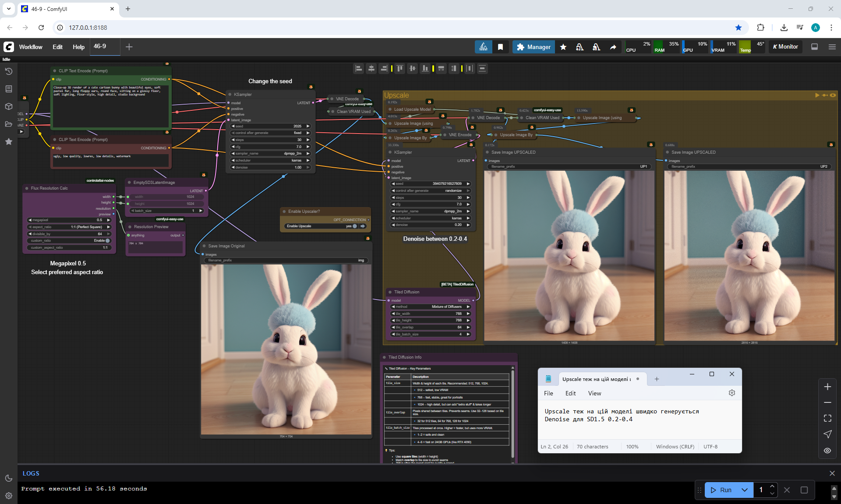Click the K Monitor button

click(785, 47)
